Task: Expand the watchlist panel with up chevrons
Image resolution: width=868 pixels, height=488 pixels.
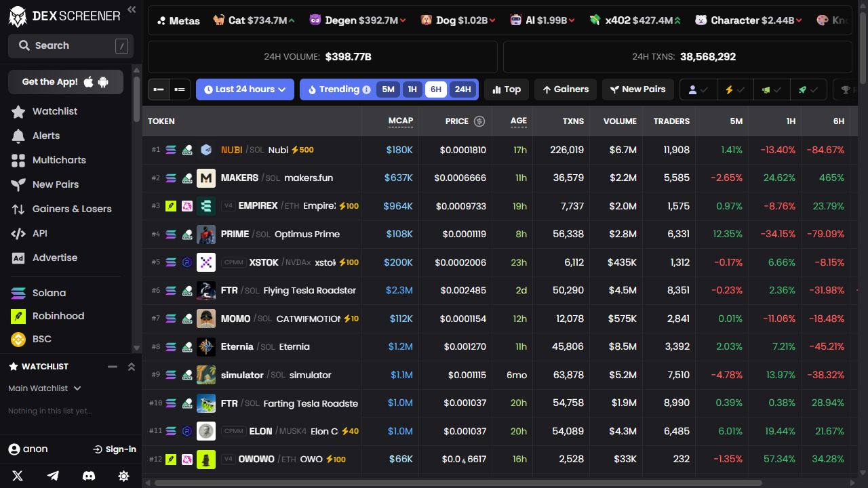Action: [x=132, y=367]
